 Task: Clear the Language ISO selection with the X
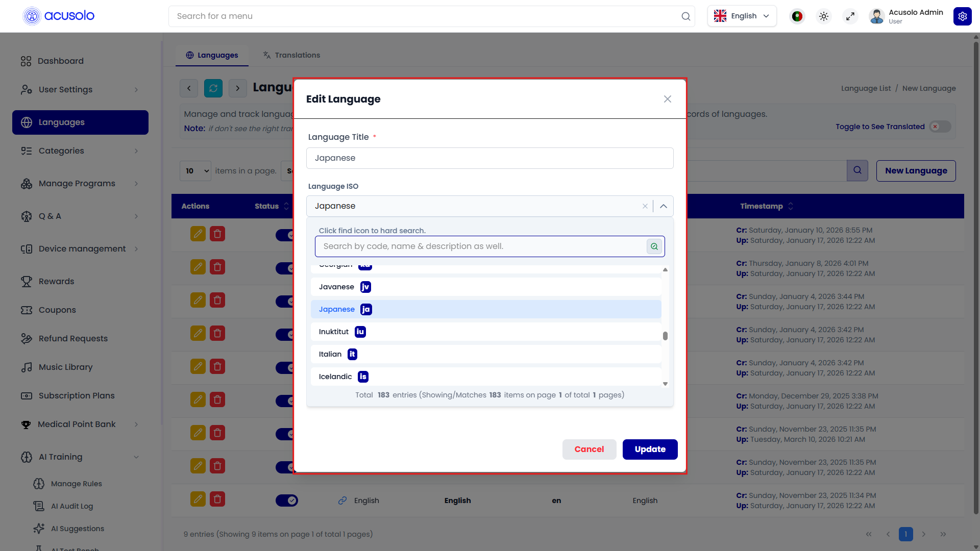(x=645, y=206)
